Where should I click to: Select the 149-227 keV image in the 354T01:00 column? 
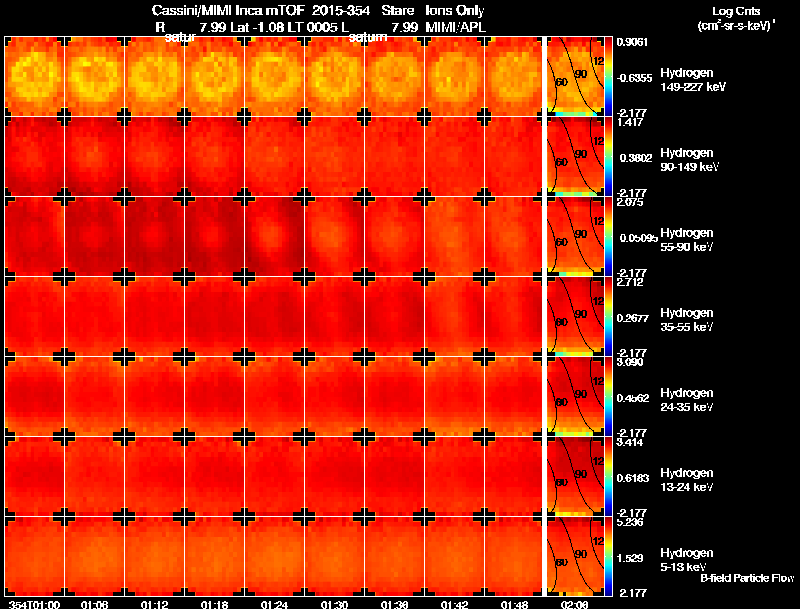[x=35, y=76]
